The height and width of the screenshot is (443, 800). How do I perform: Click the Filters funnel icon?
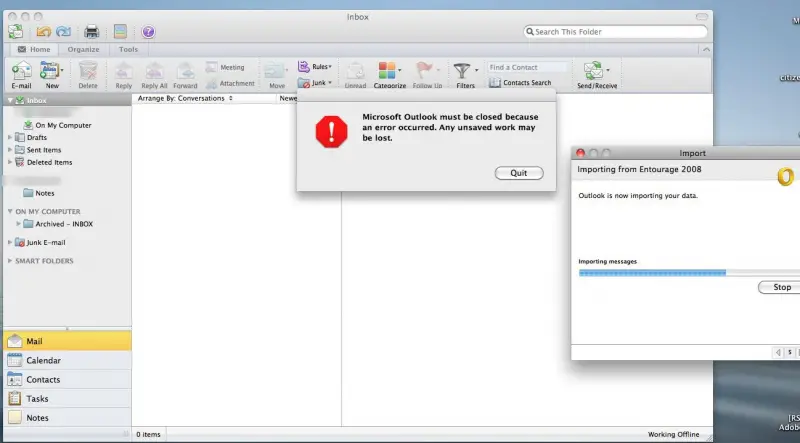point(462,70)
